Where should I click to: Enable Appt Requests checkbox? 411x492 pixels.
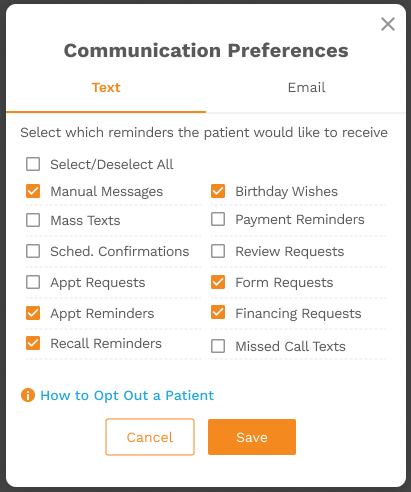[x=33, y=282]
